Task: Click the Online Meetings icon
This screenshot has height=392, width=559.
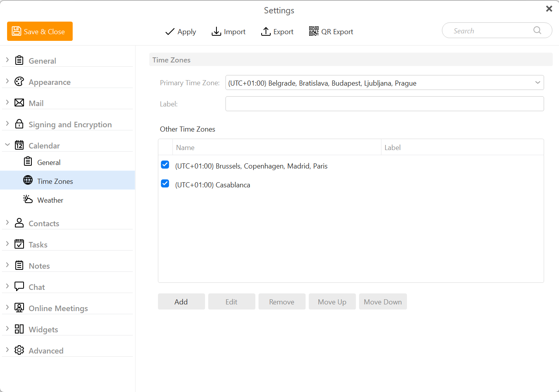Action: 19,308
